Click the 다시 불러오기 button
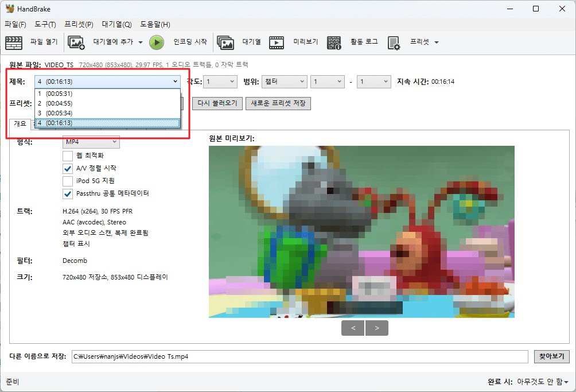The height and width of the screenshot is (392, 576). coord(217,103)
